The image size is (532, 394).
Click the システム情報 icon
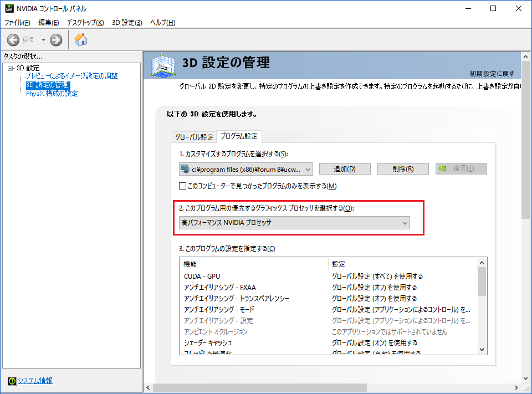(x=12, y=381)
